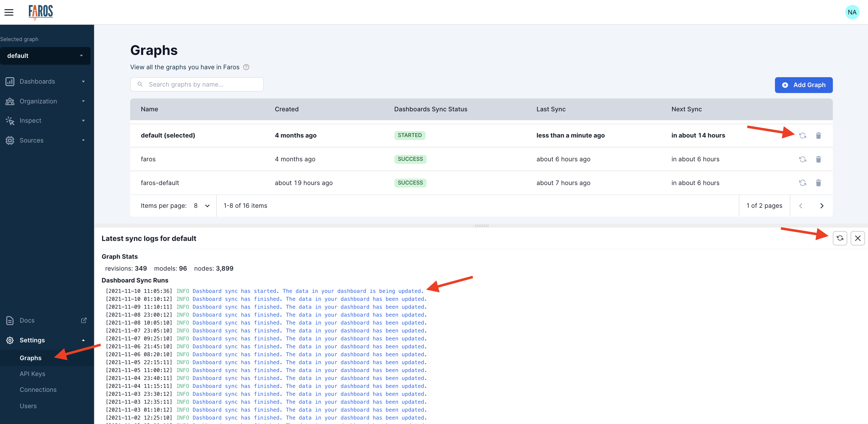
Task: Delete the faros graph with trash icon
Action: (818, 159)
